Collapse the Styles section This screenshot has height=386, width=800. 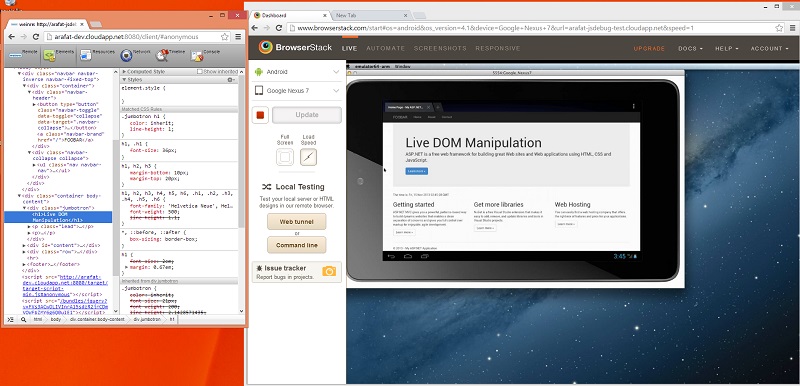pos(124,80)
